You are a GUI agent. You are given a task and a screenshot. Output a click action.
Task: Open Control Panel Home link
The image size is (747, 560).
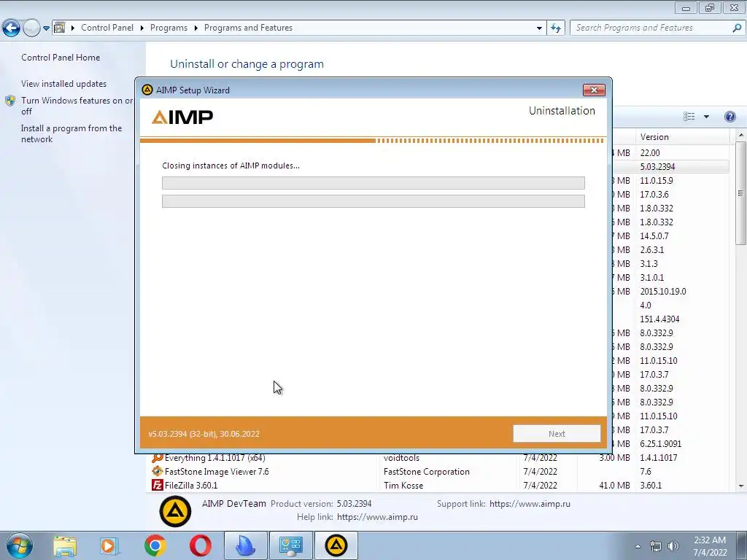point(61,57)
